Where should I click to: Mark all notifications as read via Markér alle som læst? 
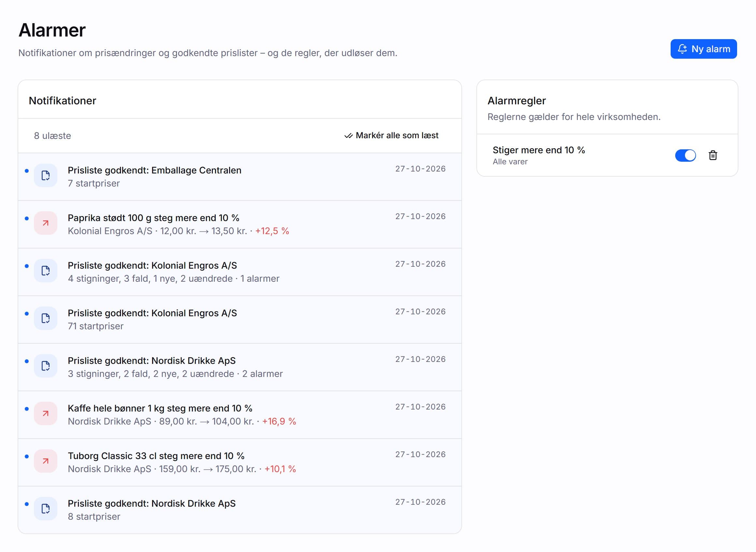pyautogui.click(x=391, y=135)
